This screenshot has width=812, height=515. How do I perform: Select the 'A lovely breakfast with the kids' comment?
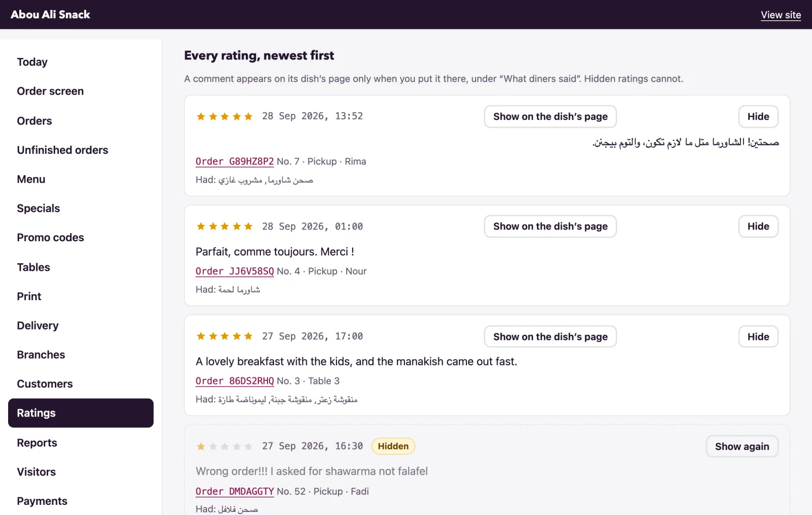pyautogui.click(x=356, y=362)
